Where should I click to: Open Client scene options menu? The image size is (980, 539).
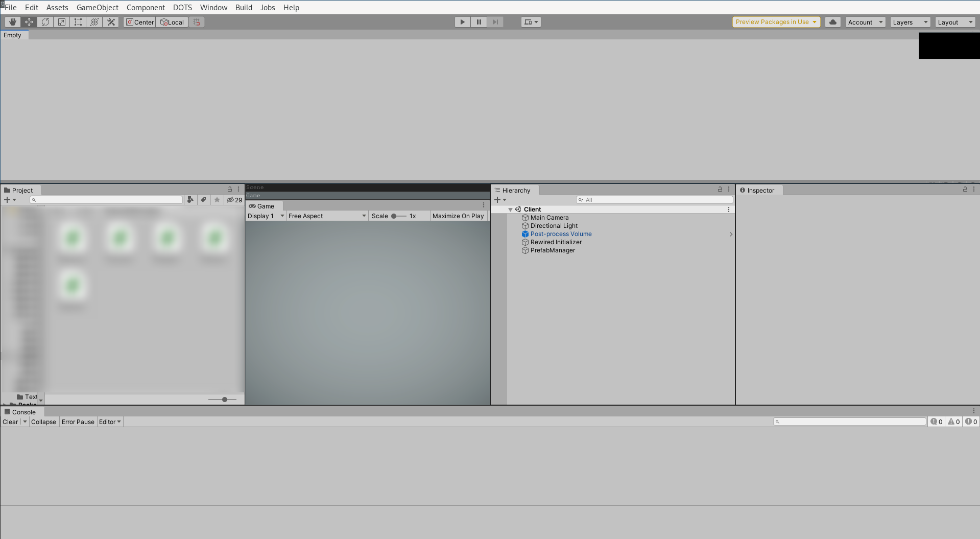729,209
